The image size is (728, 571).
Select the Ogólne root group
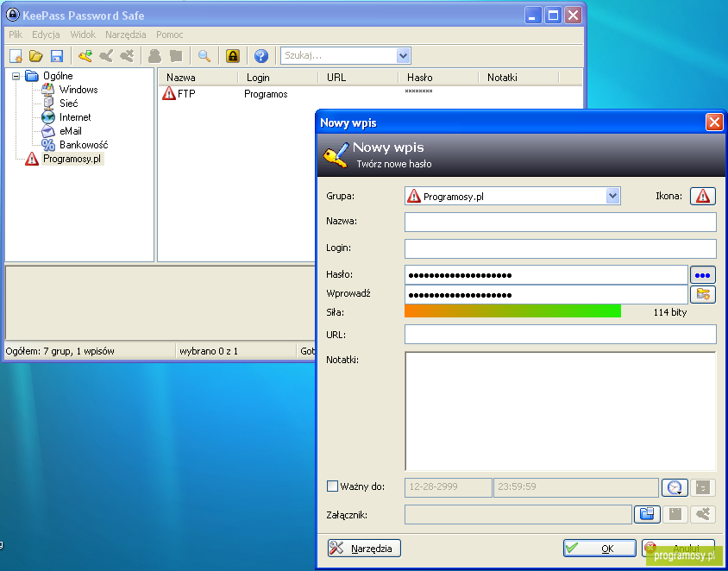[x=58, y=76]
